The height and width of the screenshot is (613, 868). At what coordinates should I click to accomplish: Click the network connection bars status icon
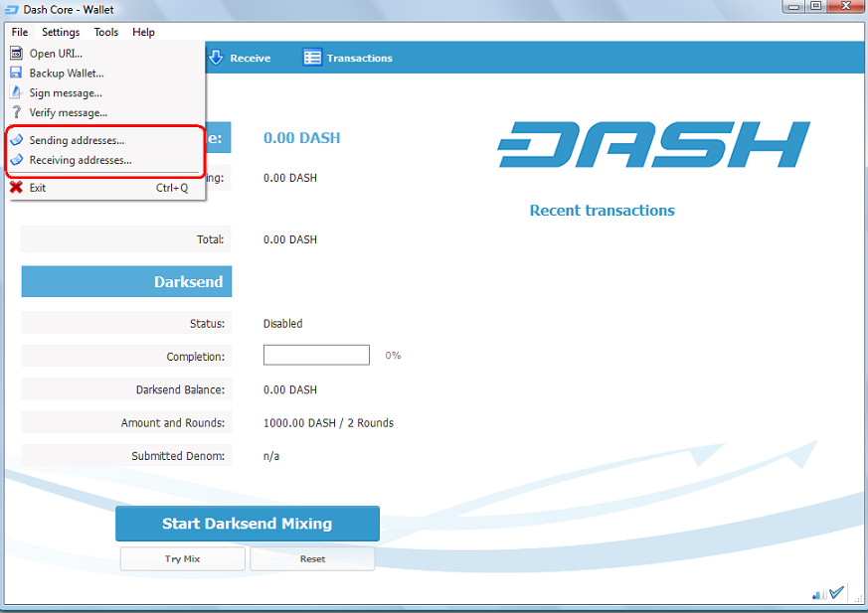[820, 595]
